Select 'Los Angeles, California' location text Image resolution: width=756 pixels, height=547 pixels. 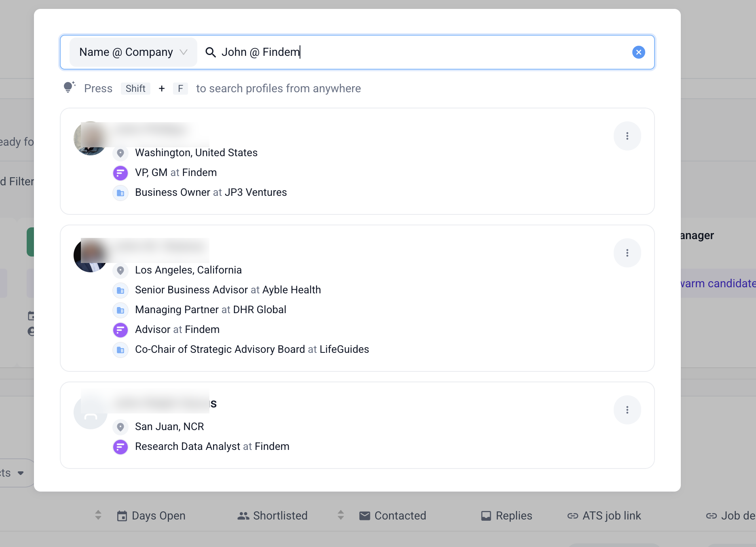[188, 270]
